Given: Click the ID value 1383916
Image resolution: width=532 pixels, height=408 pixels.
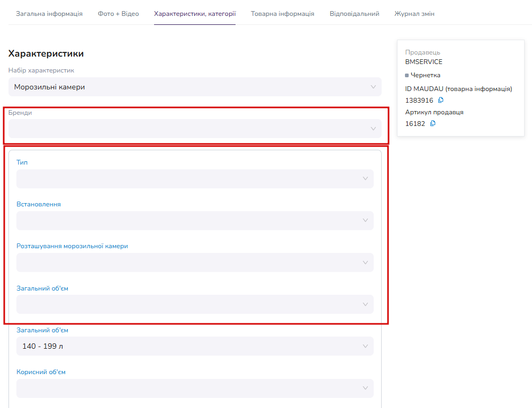Looking at the screenshot, I should 419,101.
